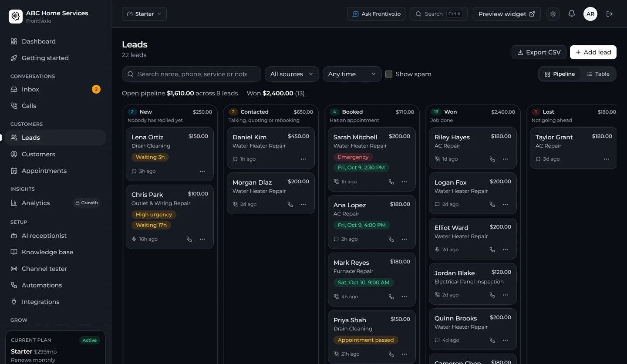
Task: Open the global Search Ctrl K box
Action: point(439,14)
